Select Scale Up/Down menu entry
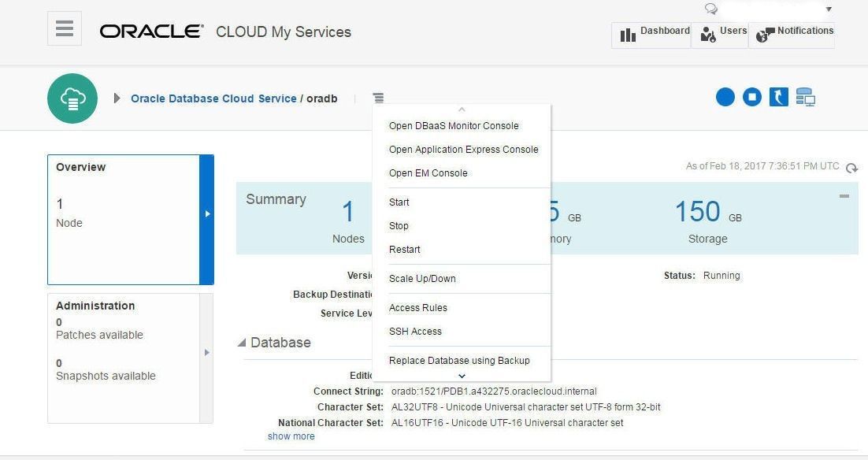 [x=422, y=278]
